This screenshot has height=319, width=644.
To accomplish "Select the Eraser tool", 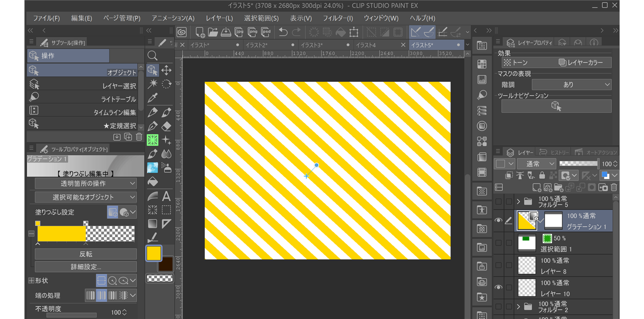I will (x=167, y=126).
